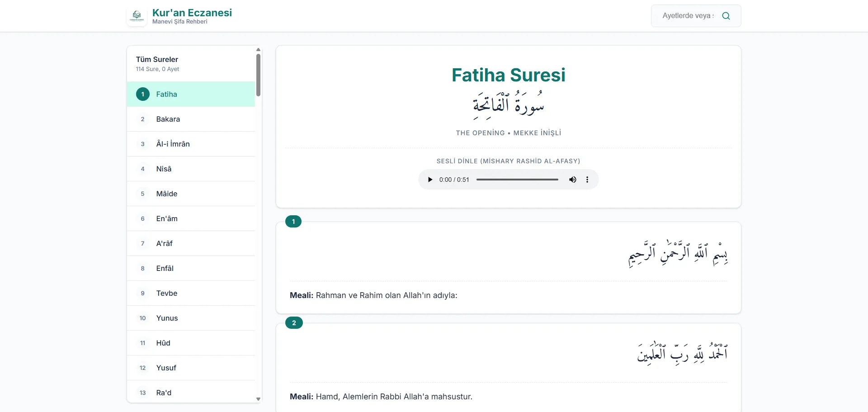Click the verse 2 number badge
Screen dimensions: 868x412
(294, 323)
